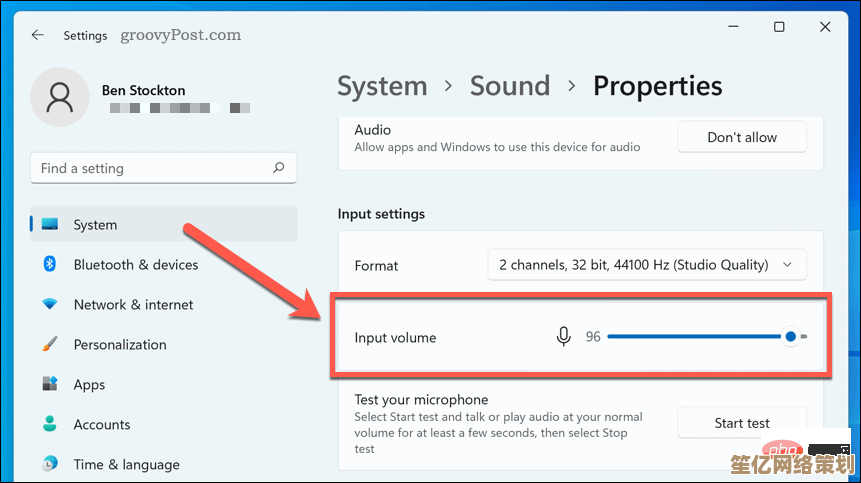The image size is (861, 483).
Task: Click the Accounts person icon
Action: [49, 424]
